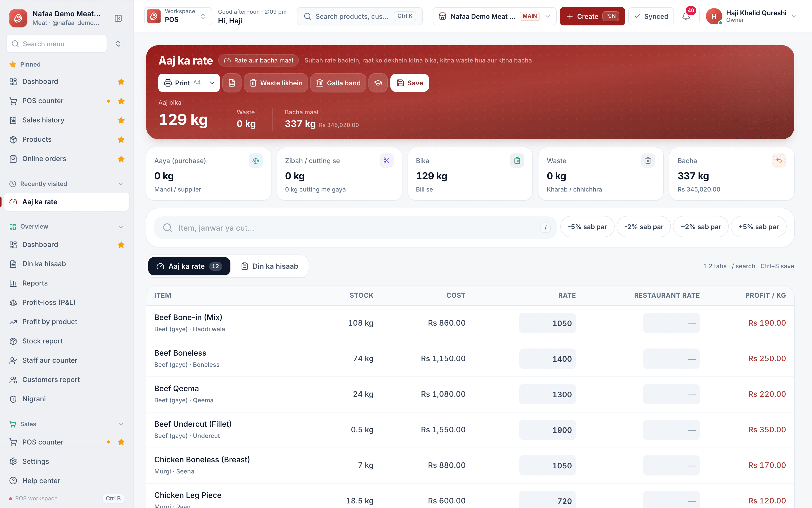
Task: Click the Waste likhein button
Action: point(276,83)
